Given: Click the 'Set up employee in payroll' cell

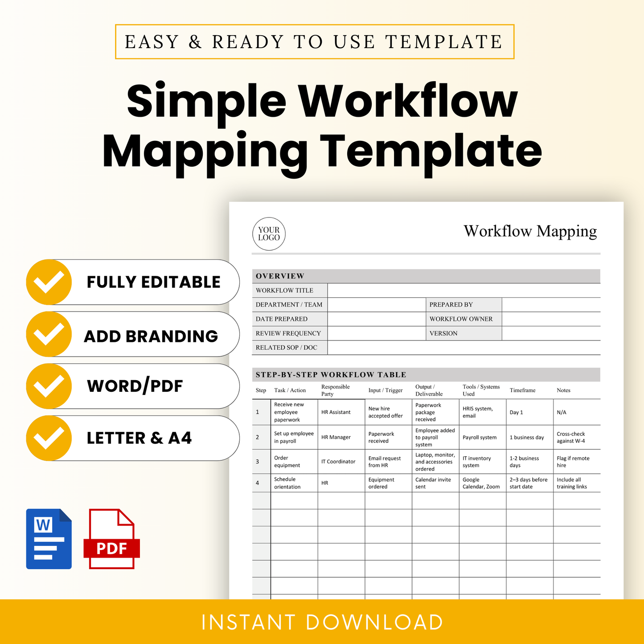Looking at the screenshot, I should [x=294, y=437].
